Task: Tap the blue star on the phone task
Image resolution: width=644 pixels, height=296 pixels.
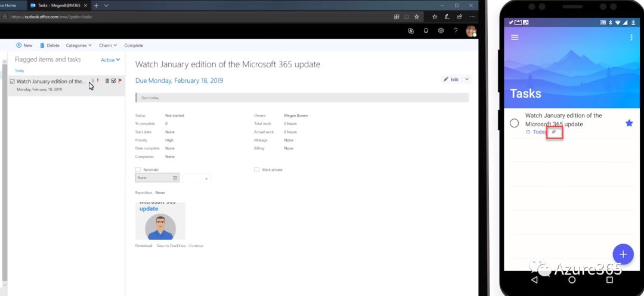Action: (628, 123)
